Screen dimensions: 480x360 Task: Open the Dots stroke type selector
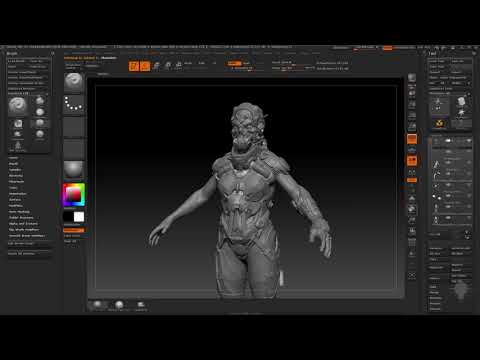(x=74, y=104)
